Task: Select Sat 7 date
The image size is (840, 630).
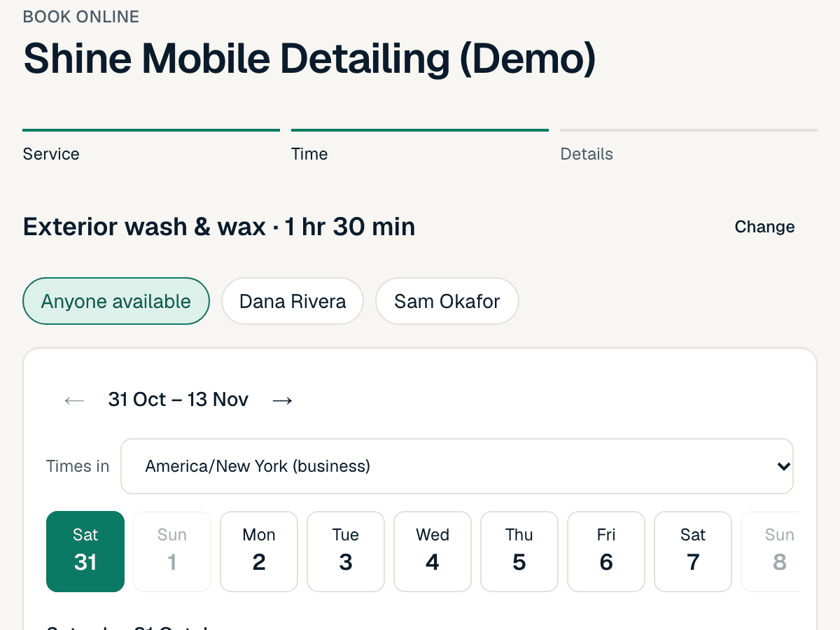Action: pyautogui.click(x=693, y=552)
